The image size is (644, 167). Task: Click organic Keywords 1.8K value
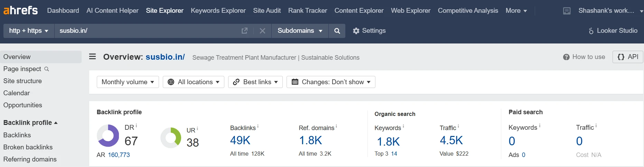(x=388, y=142)
